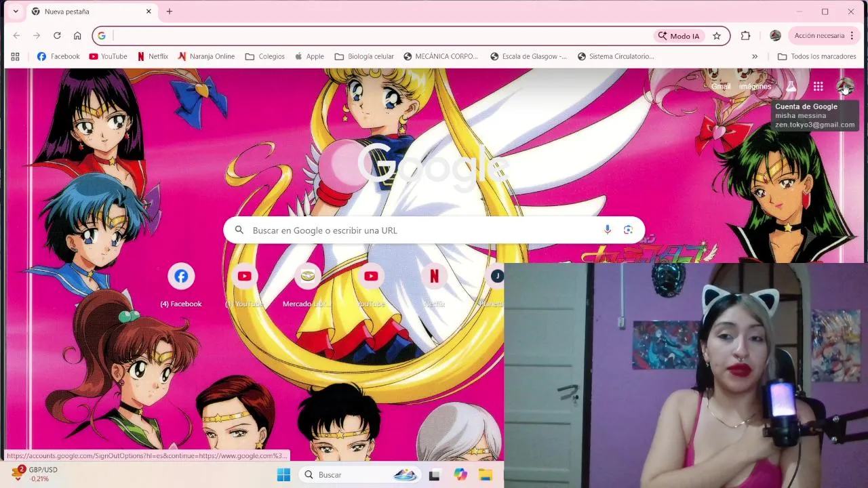The height and width of the screenshot is (488, 868).
Task: Go back using the browser back arrow
Action: [16, 36]
